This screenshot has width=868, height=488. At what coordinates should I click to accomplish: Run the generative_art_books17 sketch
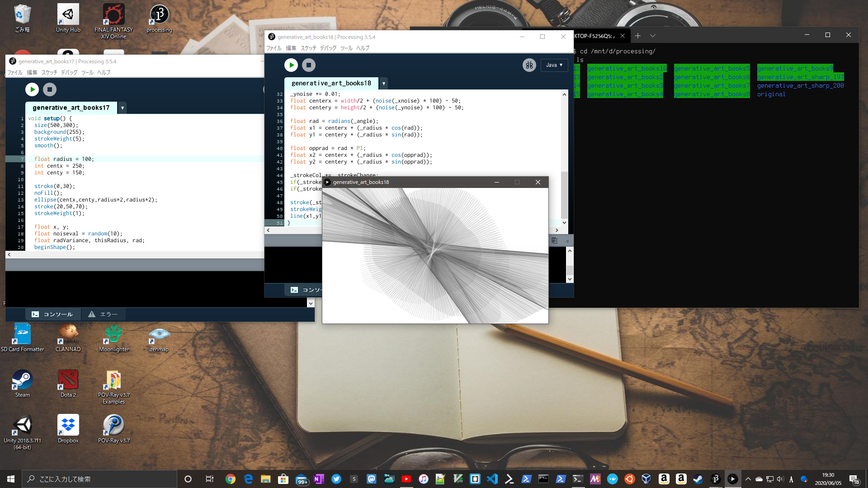[x=32, y=89]
